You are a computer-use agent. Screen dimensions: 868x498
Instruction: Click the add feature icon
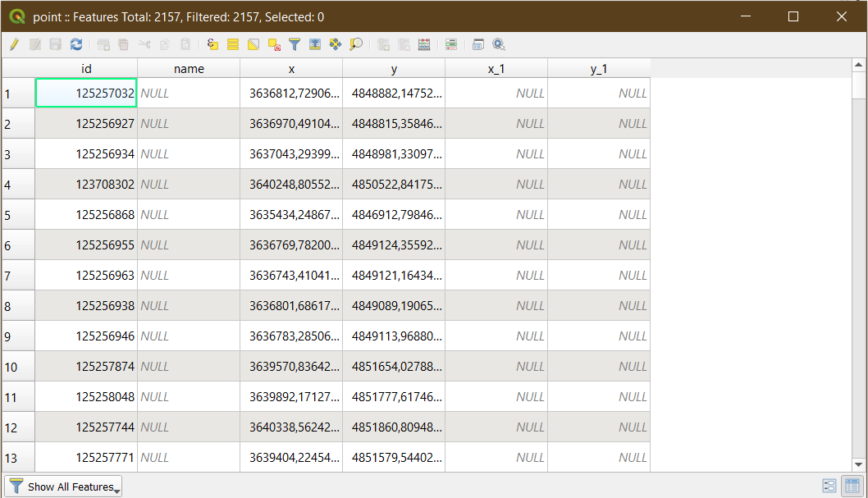tap(103, 44)
